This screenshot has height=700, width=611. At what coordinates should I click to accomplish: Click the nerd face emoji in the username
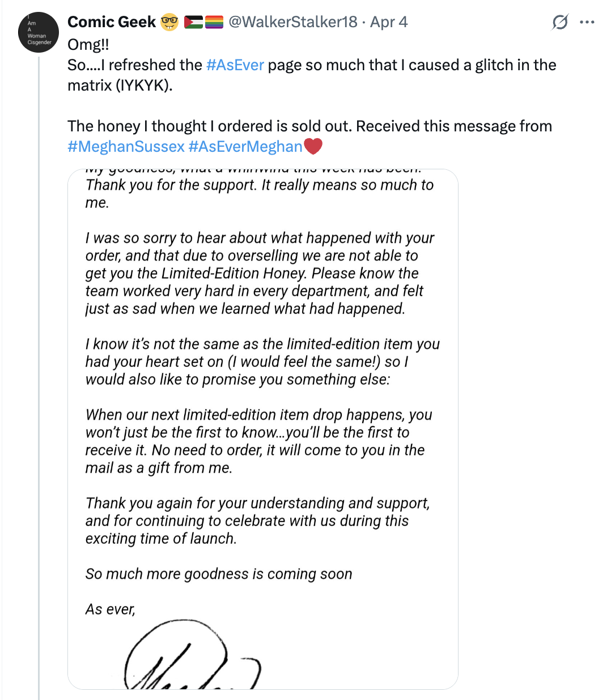point(168,22)
